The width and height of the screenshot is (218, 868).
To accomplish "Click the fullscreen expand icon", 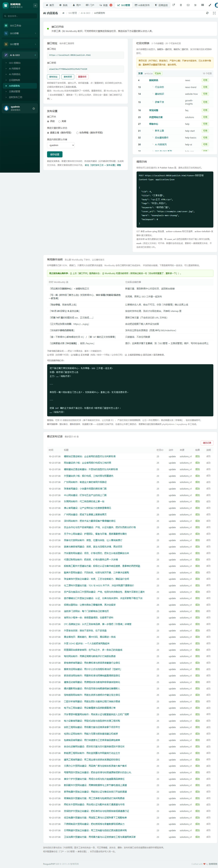I will coord(214,13).
